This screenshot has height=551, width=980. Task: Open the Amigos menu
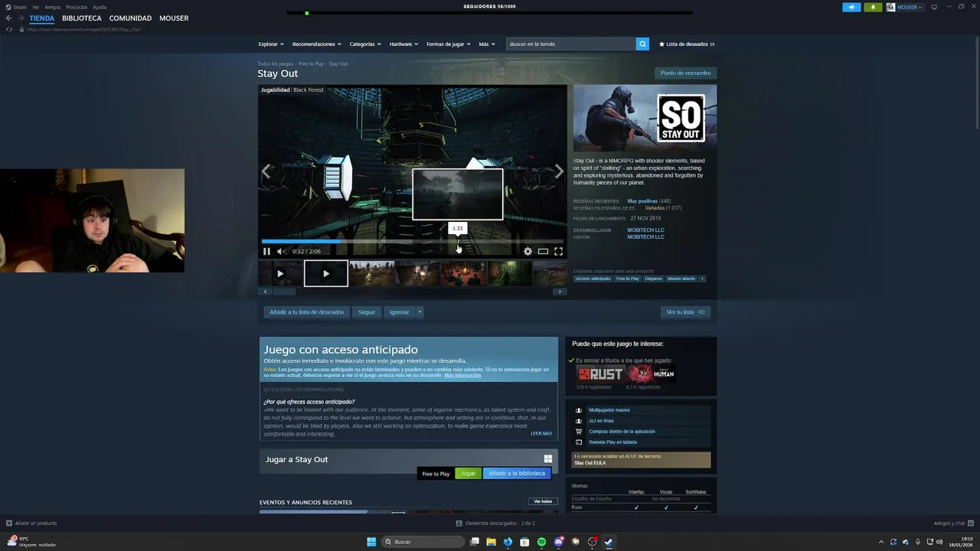point(52,7)
